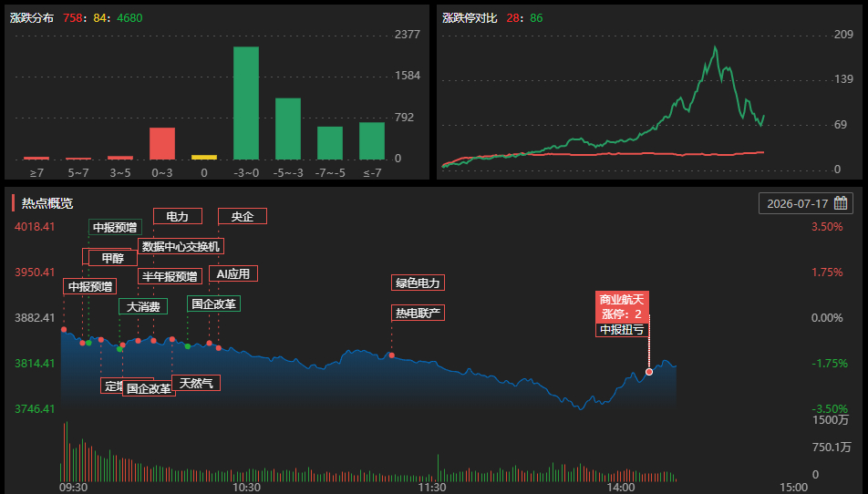Open the calendar icon beside the date
Viewport: 868px width, 494px height.
click(x=841, y=203)
